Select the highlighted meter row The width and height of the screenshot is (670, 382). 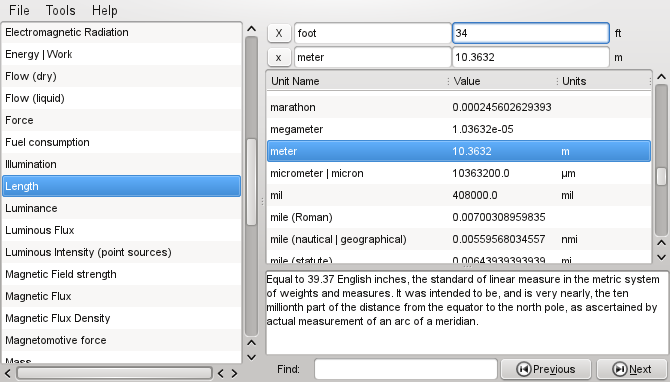(x=459, y=151)
